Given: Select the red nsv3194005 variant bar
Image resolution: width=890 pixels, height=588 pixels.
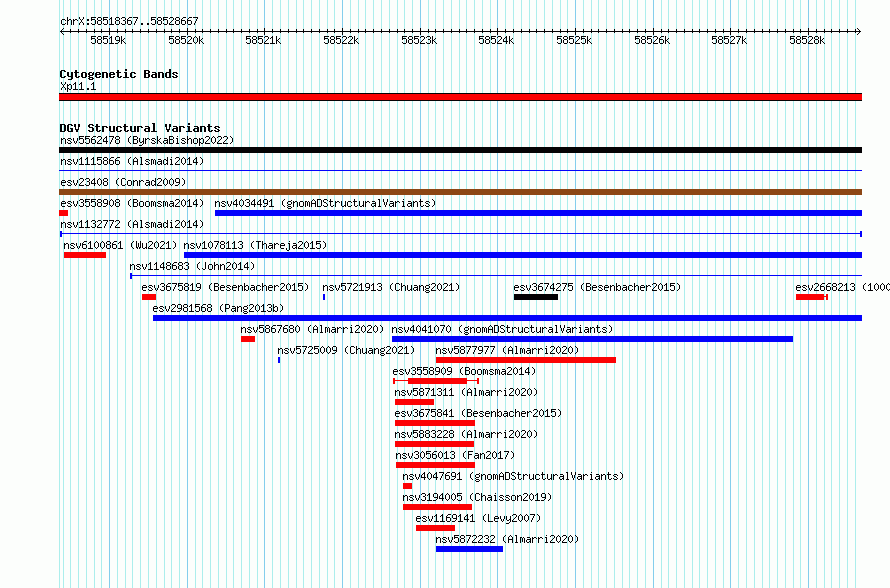Looking at the screenshot, I should coord(437,507).
